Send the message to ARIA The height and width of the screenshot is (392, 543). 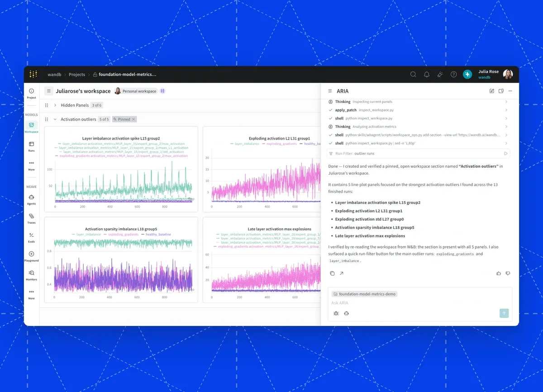(504, 313)
